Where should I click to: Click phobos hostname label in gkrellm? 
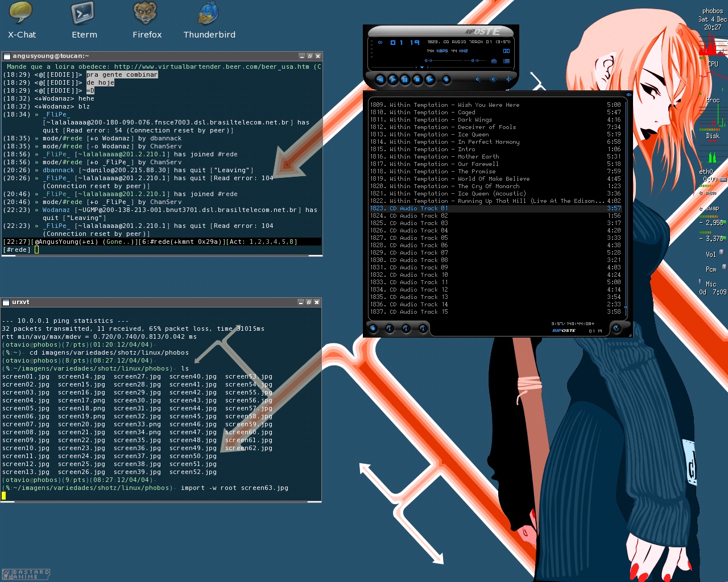[x=713, y=11]
